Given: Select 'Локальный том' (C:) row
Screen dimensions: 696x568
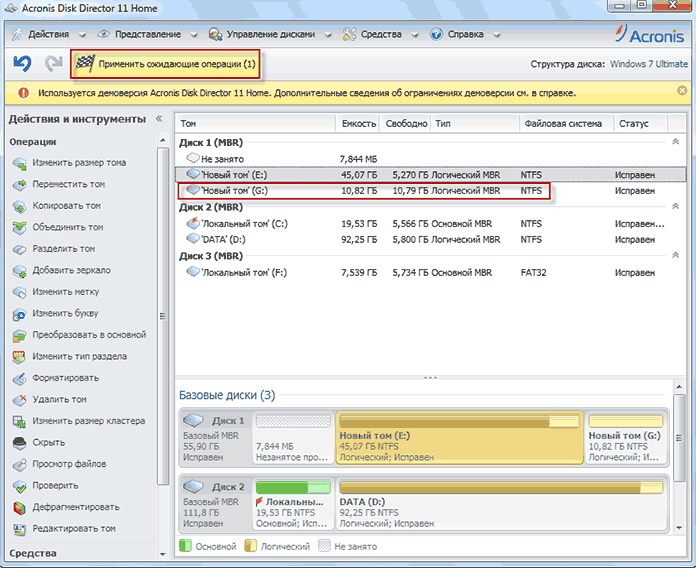Looking at the screenshot, I should pyautogui.click(x=431, y=224).
